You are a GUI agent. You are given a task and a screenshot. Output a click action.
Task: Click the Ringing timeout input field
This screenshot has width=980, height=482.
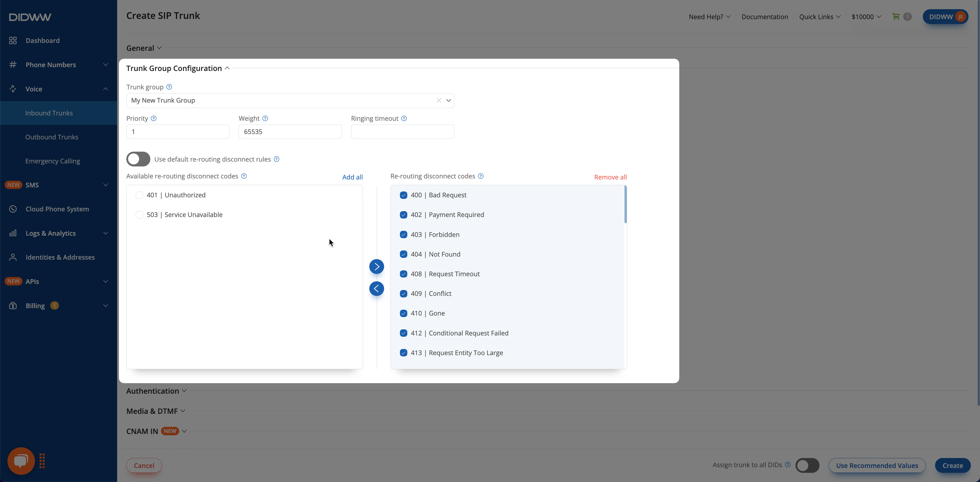[x=402, y=132]
